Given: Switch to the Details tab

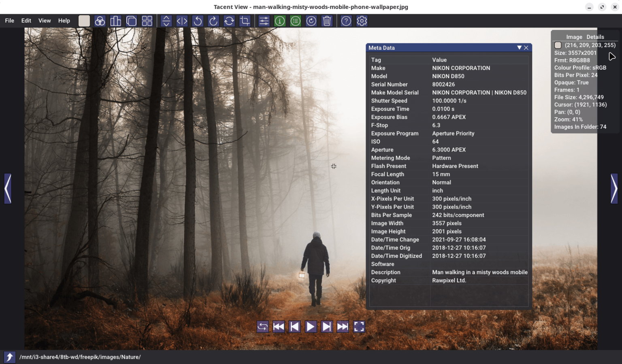Looking at the screenshot, I should tap(595, 37).
